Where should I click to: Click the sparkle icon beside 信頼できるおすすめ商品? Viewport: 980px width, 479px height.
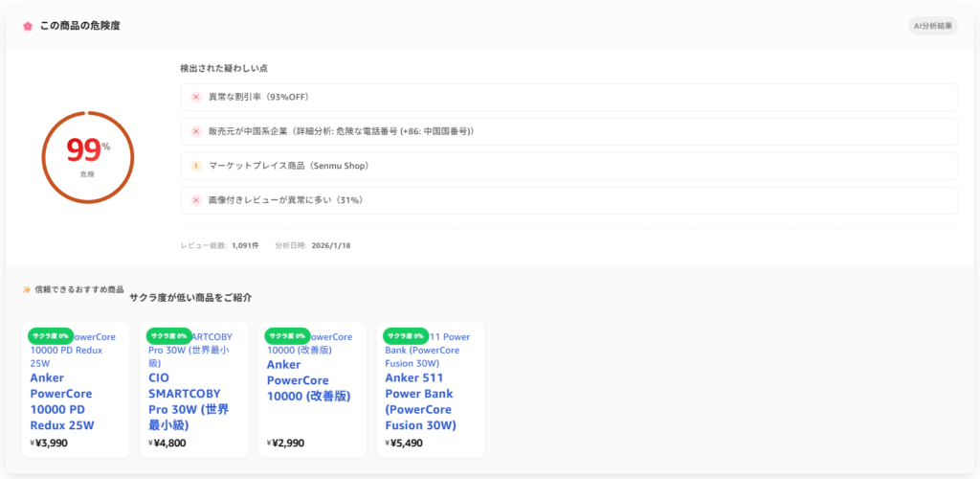click(27, 289)
